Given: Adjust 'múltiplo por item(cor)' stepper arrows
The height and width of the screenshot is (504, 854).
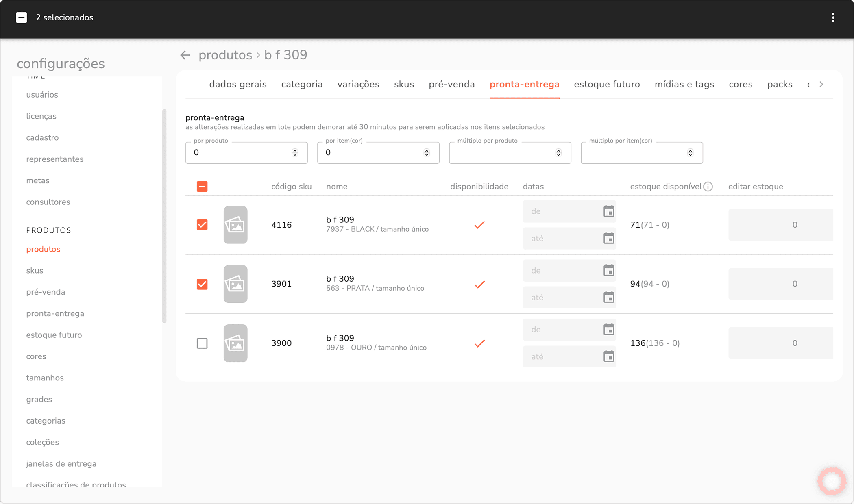Looking at the screenshot, I should click(x=690, y=153).
